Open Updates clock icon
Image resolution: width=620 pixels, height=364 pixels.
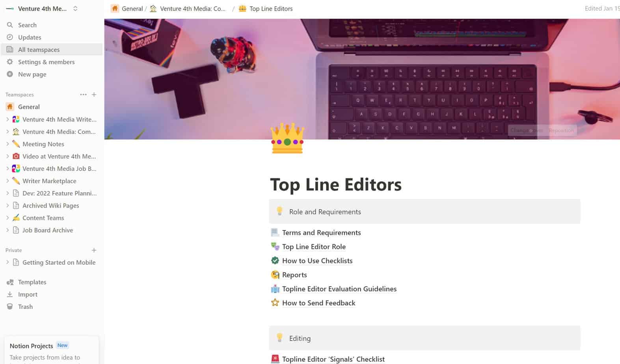[10, 37]
